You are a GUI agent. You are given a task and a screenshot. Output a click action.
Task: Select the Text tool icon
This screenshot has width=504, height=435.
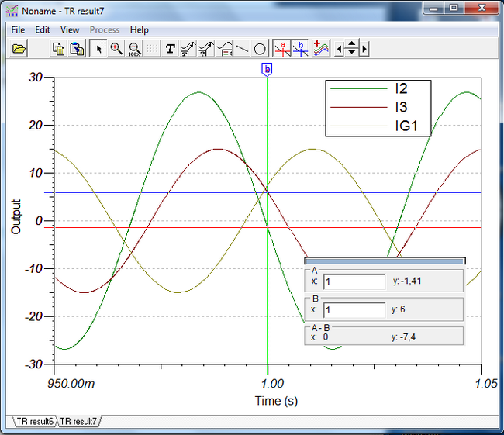click(x=170, y=49)
